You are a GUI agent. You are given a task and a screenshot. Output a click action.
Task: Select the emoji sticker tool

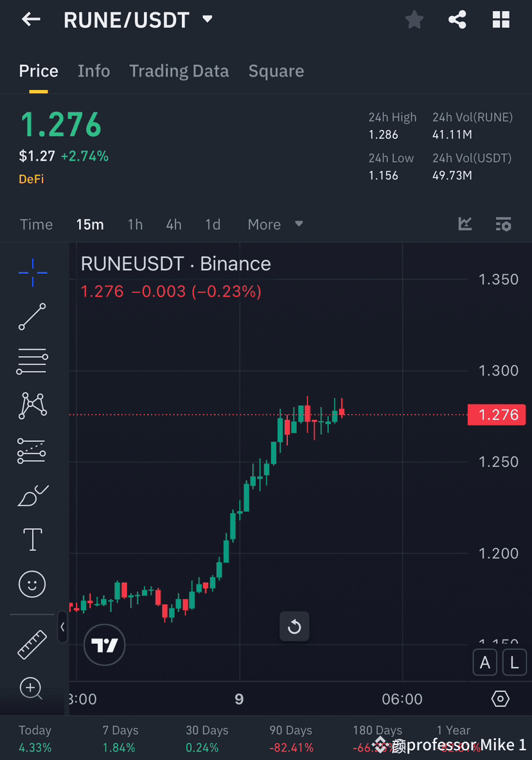(32, 584)
